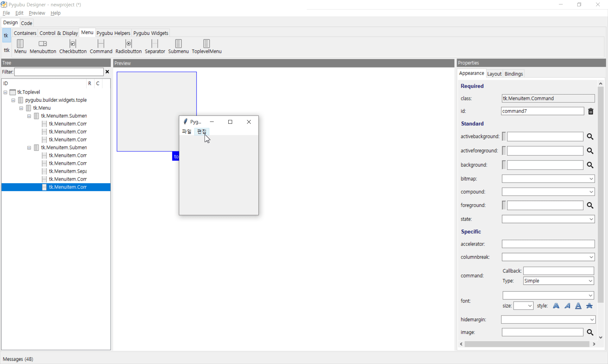Viewport: 608px width, 364px height.
Task: Delete widget using trash icon beside id
Action: [591, 111]
